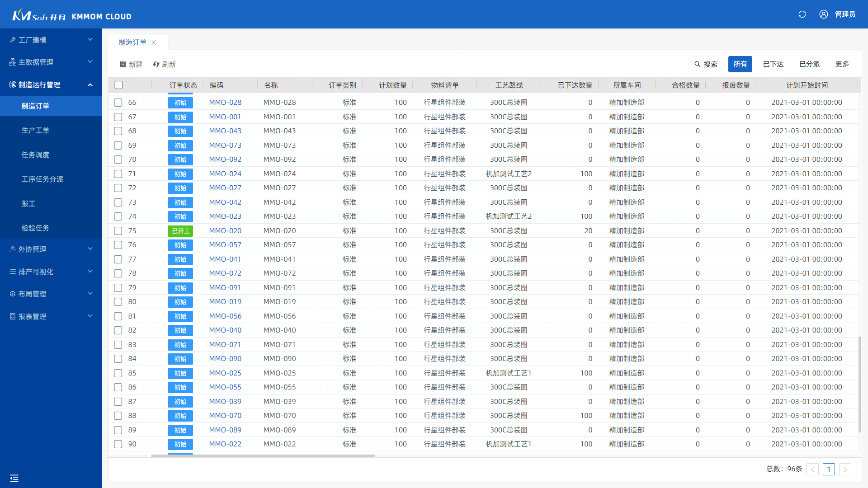Viewport: 868px width, 488px height.
Task: Expand the 排产可视化 menu chevron
Action: pyautogui.click(x=90, y=272)
